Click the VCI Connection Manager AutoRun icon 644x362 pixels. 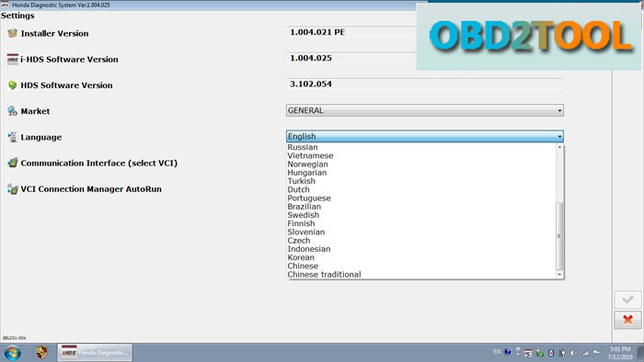click(x=12, y=189)
